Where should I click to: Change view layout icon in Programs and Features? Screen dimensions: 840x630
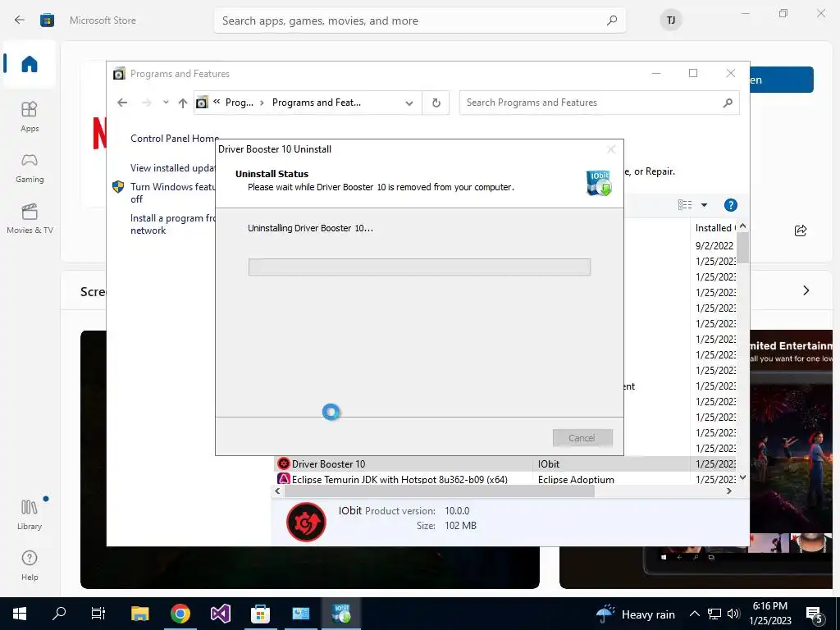point(685,205)
